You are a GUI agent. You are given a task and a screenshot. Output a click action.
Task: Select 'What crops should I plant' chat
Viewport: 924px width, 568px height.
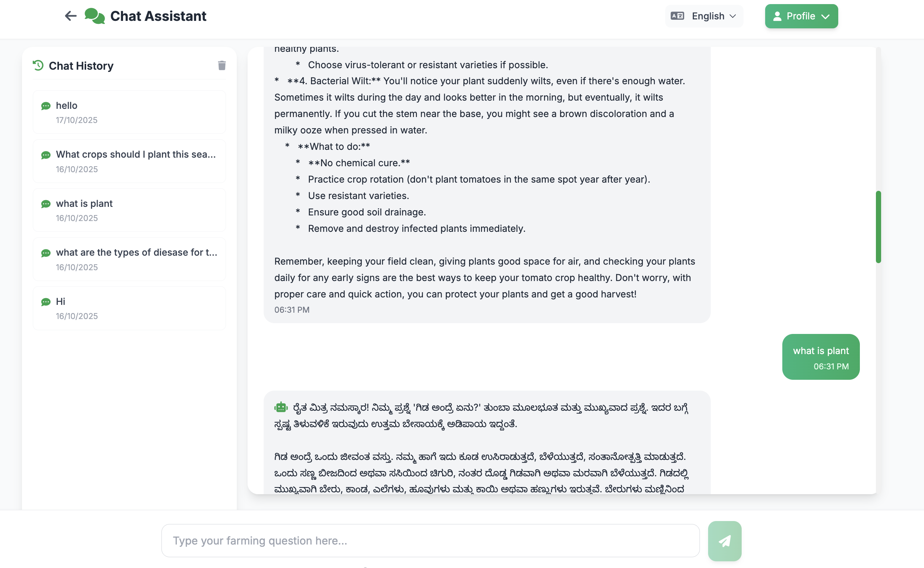[129, 161]
